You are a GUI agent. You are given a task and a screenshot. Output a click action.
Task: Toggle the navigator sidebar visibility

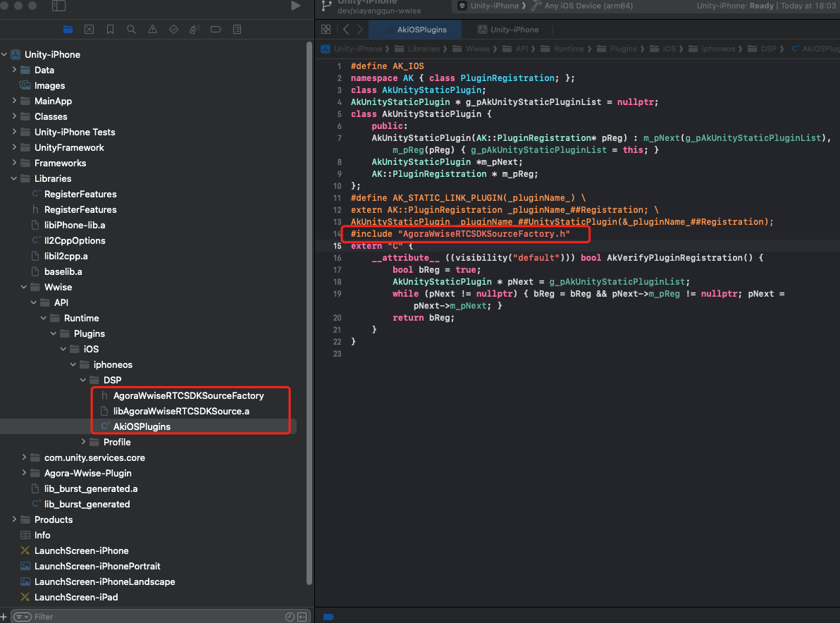pyautogui.click(x=59, y=6)
